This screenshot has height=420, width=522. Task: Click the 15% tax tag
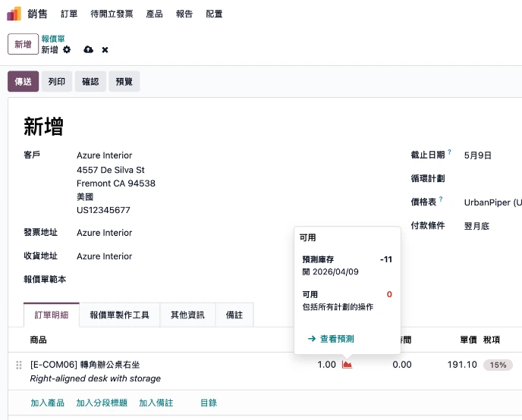(498, 365)
